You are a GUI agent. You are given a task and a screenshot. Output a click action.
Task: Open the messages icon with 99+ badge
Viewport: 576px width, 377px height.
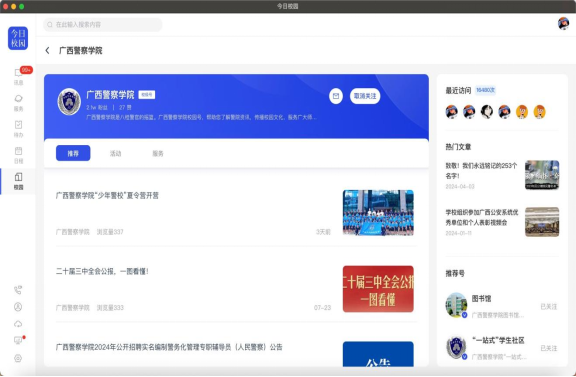[18, 76]
